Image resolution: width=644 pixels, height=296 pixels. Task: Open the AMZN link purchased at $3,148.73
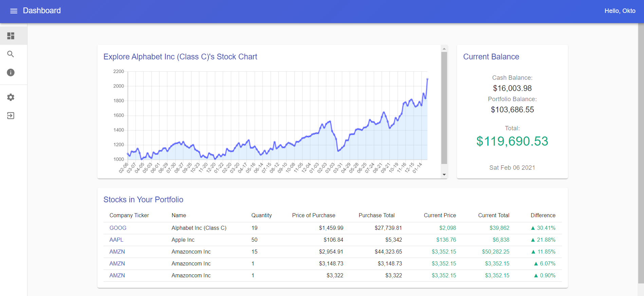point(117,264)
